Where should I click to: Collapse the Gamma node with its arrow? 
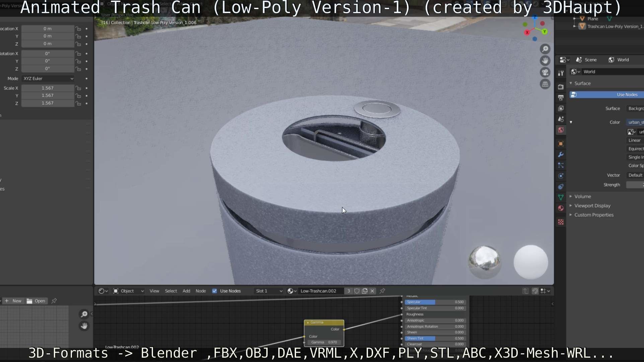(x=308, y=322)
